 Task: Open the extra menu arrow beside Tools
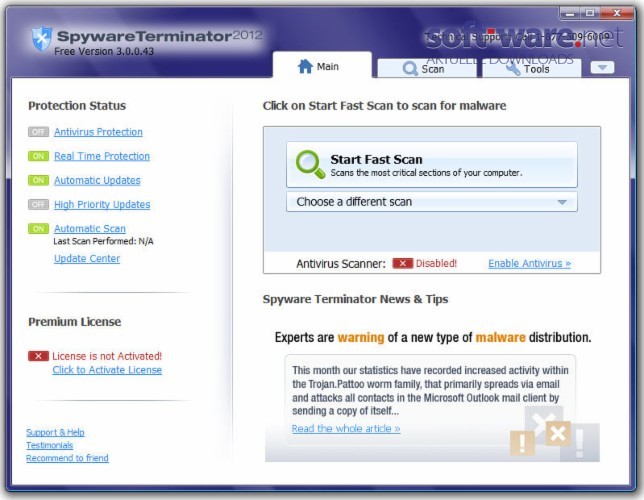pyautogui.click(x=602, y=67)
